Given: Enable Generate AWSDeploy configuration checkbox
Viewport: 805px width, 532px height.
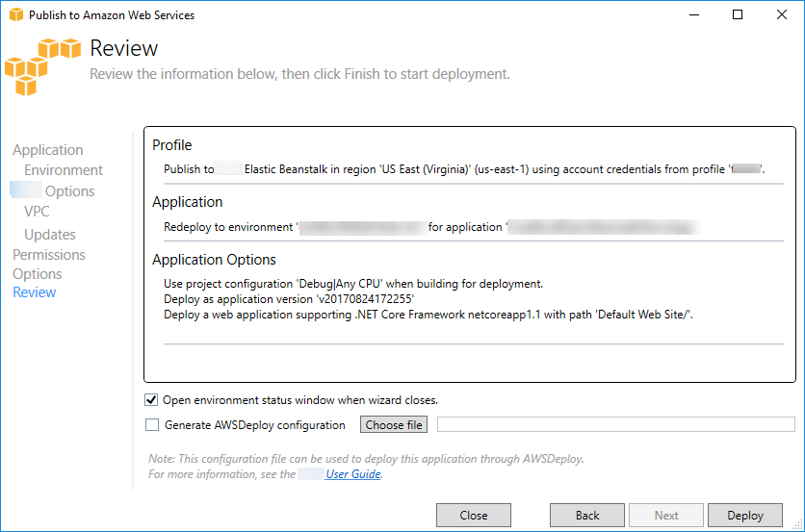Looking at the screenshot, I should (151, 425).
